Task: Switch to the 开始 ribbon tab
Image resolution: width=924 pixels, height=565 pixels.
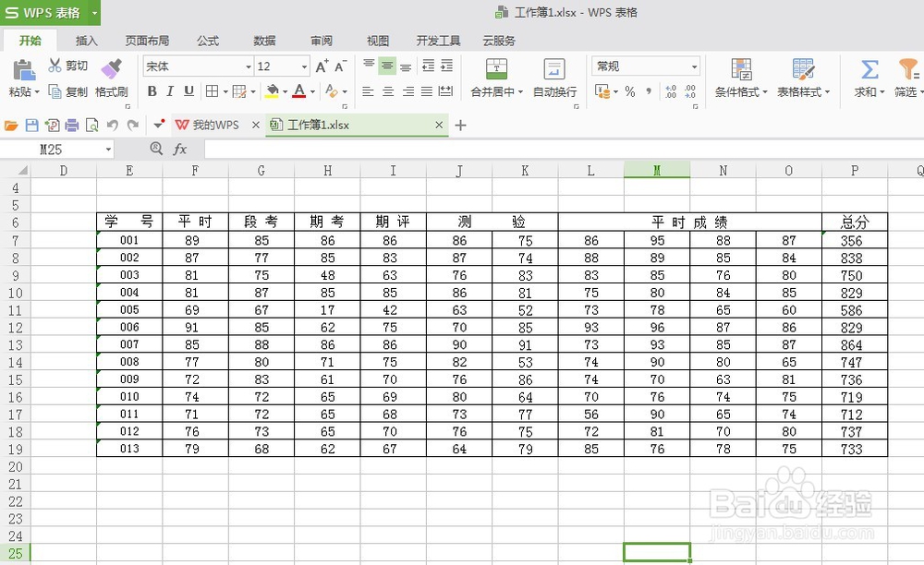Action: tap(30, 41)
